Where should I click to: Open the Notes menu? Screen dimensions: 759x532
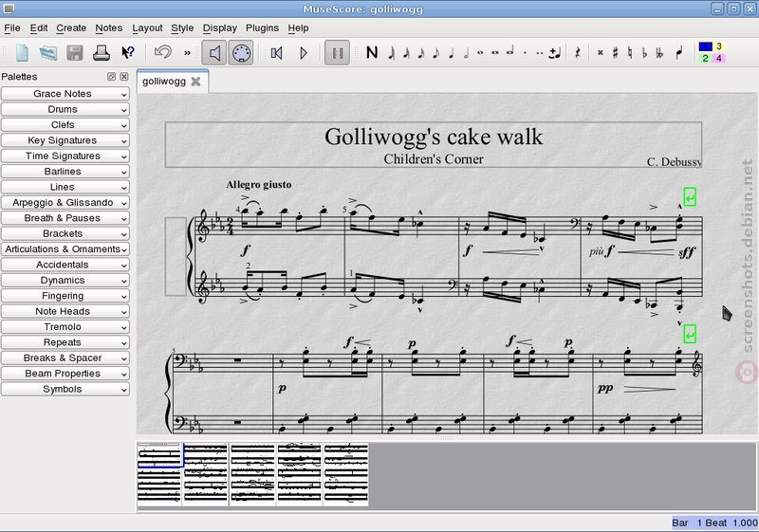click(x=109, y=28)
